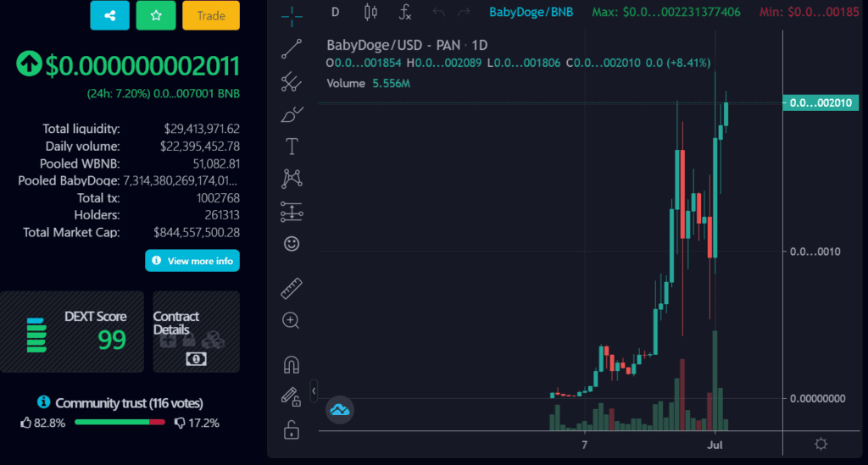This screenshot has height=465, width=868.
Task: Select the ruler measure tool
Action: [292, 288]
